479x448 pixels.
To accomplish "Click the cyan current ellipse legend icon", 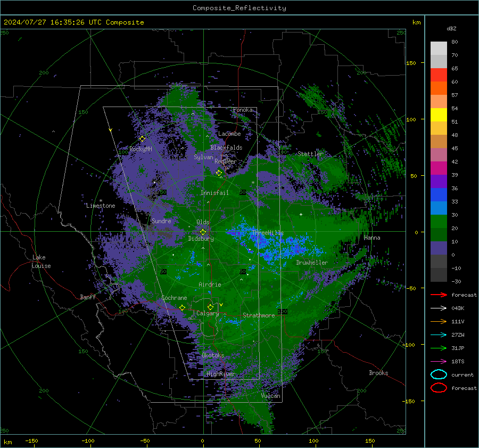I will pos(439,374).
